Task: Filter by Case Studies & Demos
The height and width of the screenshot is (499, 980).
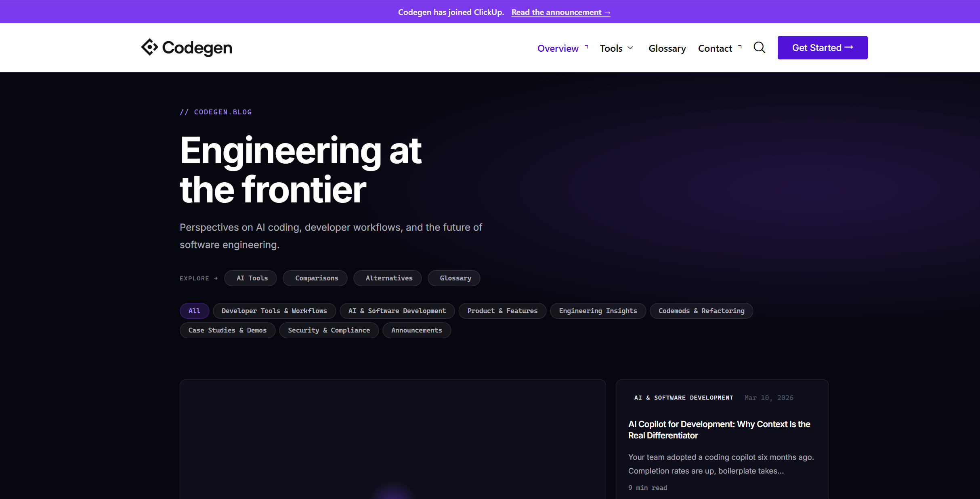Action: click(x=227, y=330)
